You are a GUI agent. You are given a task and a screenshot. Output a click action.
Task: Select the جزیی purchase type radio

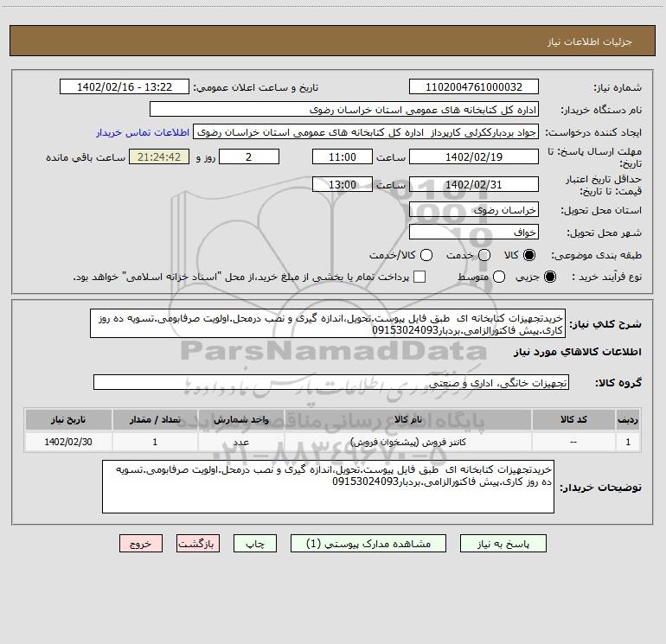click(549, 277)
